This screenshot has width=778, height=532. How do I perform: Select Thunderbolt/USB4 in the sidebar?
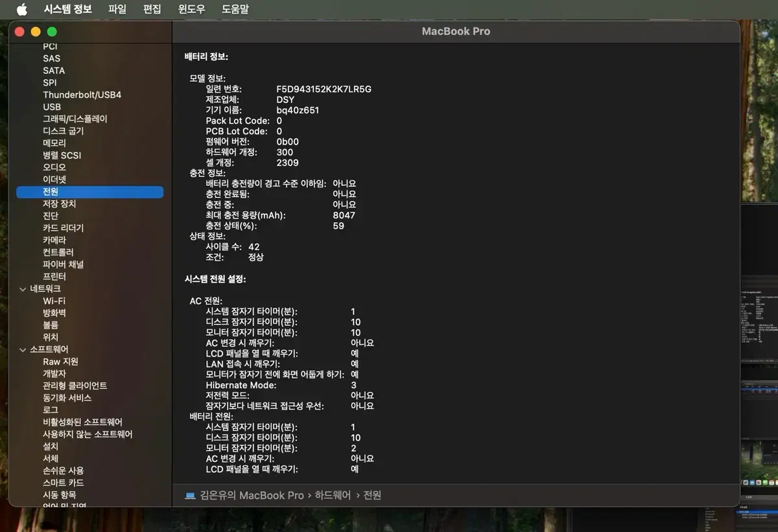point(82,95)
